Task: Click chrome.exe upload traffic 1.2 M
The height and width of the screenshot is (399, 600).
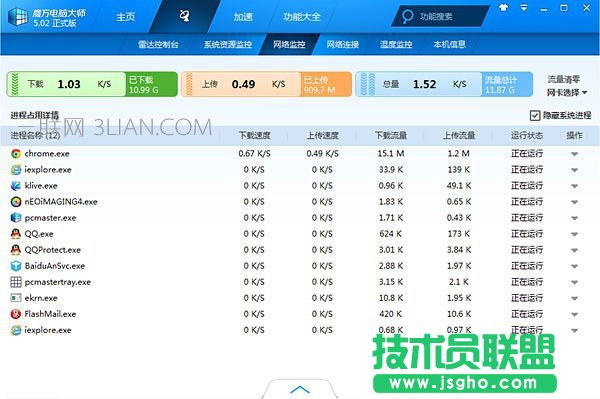Action: point(459,154)
